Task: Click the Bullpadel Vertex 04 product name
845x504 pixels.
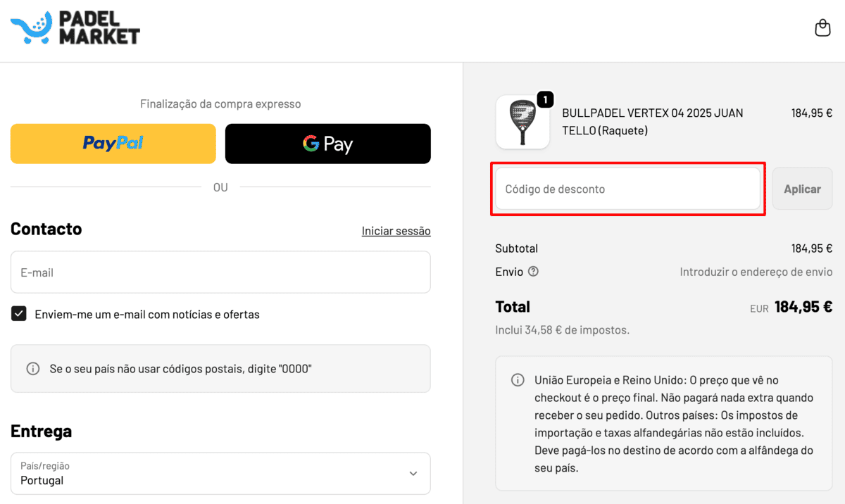Action: click(653, 122)
